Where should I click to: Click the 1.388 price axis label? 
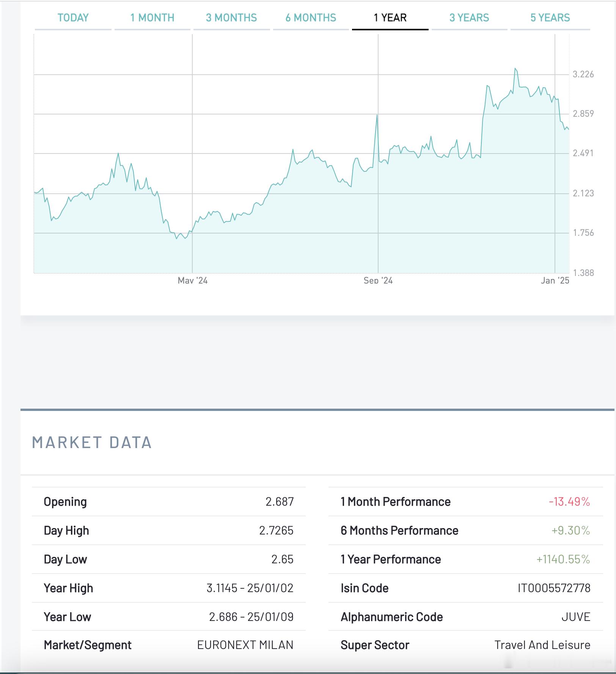coord(583,273)
